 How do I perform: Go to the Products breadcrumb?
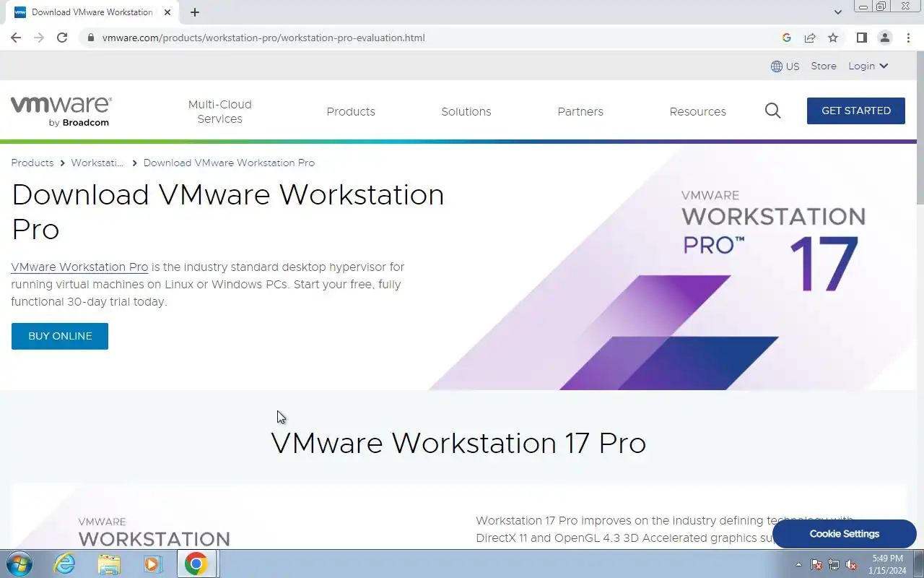click(x=32, y=163)
